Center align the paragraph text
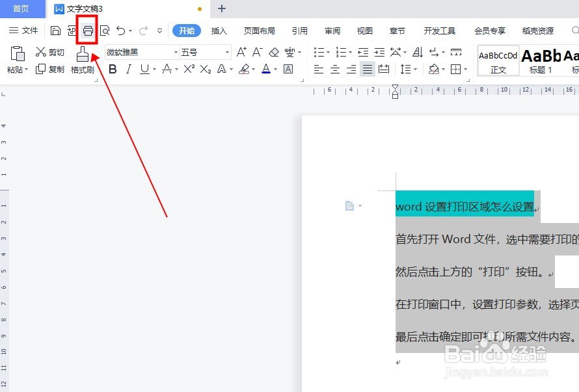 [335, 69]
